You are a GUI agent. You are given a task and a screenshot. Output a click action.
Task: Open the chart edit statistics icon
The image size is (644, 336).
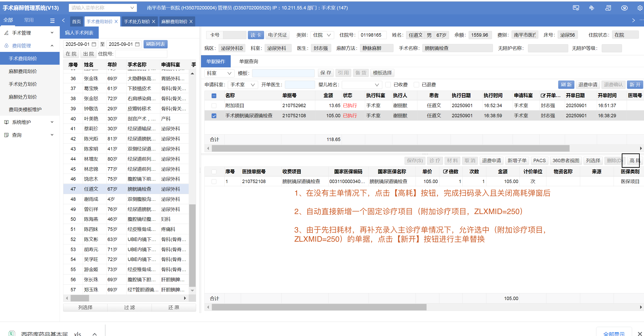coord(592,8)
